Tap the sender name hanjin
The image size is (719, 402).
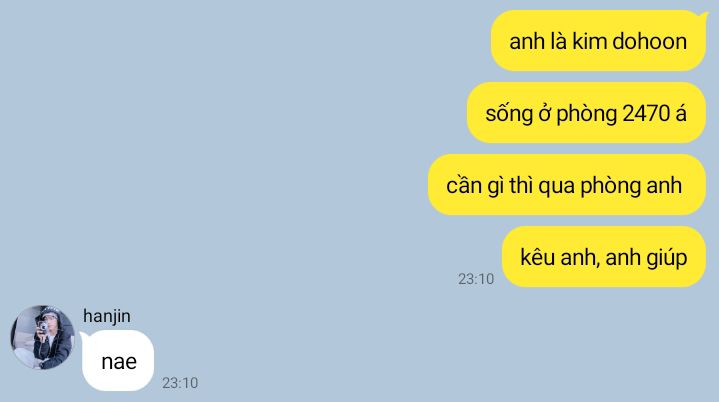pyautogui.click(x=107, y=316)
